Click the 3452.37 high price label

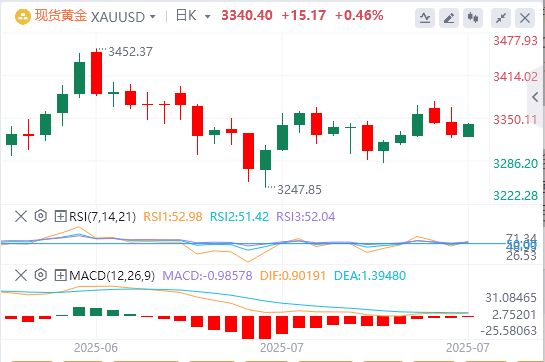coord(130,52)
